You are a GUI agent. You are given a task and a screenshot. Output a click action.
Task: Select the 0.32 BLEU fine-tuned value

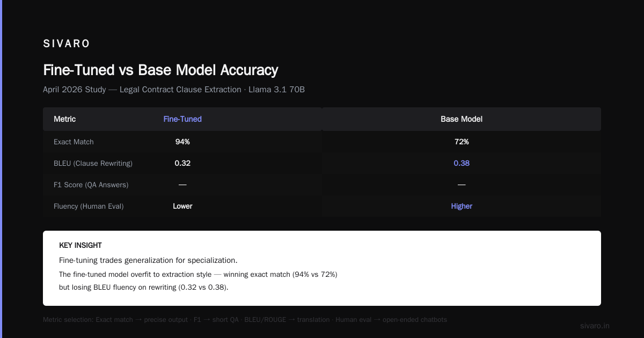click(182, 163)
